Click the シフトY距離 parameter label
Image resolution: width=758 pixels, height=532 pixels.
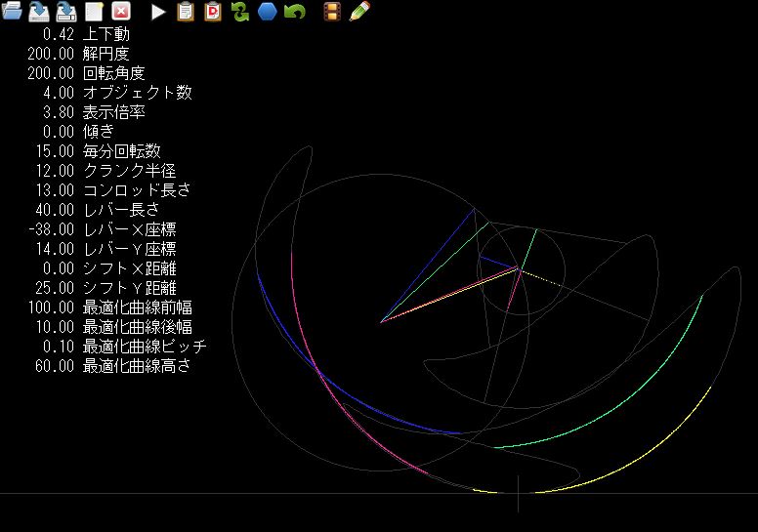coord(130,288)
